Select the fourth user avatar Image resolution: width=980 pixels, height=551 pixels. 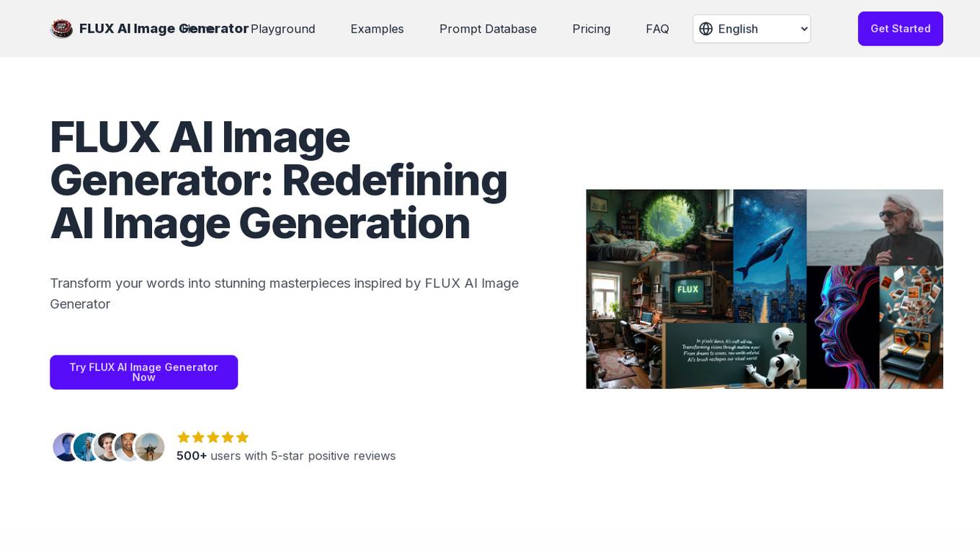[129, 447]
